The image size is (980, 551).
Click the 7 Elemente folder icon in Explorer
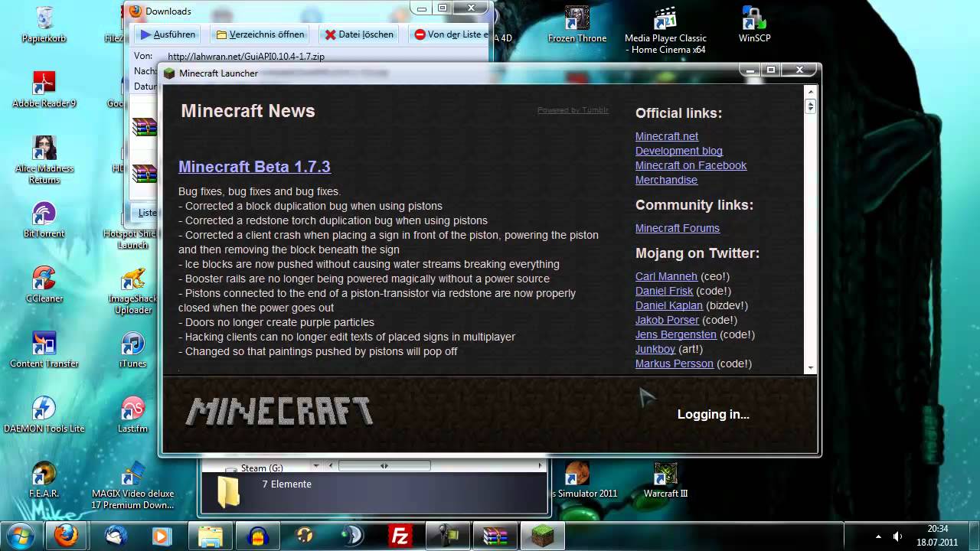pos(229,492)
